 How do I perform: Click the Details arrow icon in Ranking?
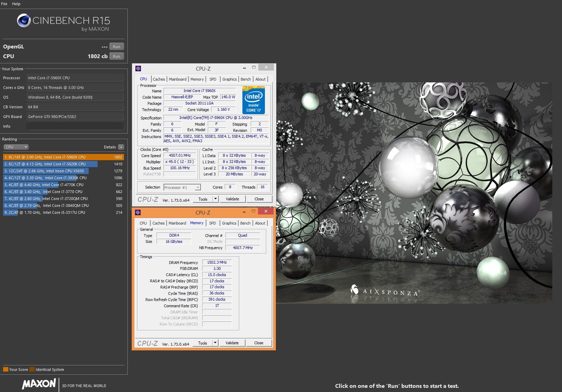coord(121,147)
